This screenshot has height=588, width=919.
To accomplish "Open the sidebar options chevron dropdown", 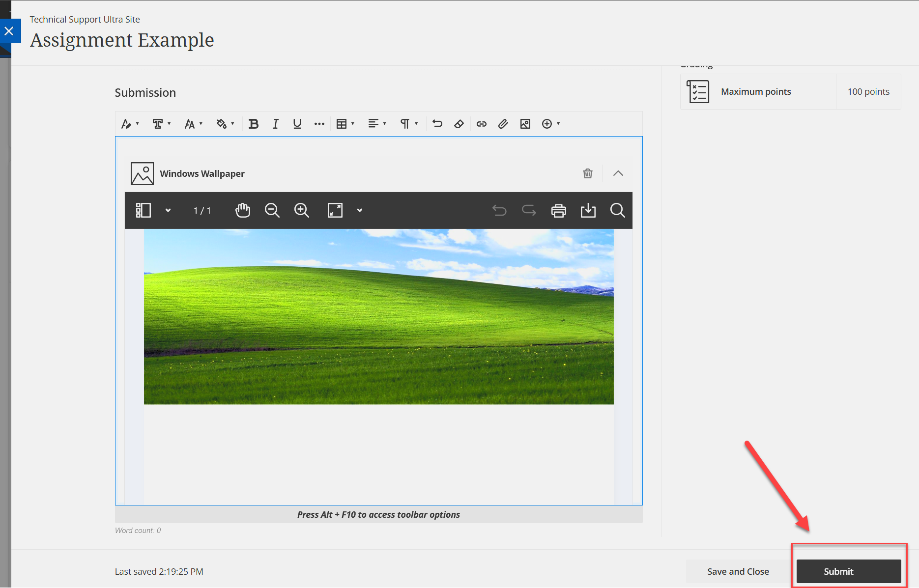I will tap(168, 210).
